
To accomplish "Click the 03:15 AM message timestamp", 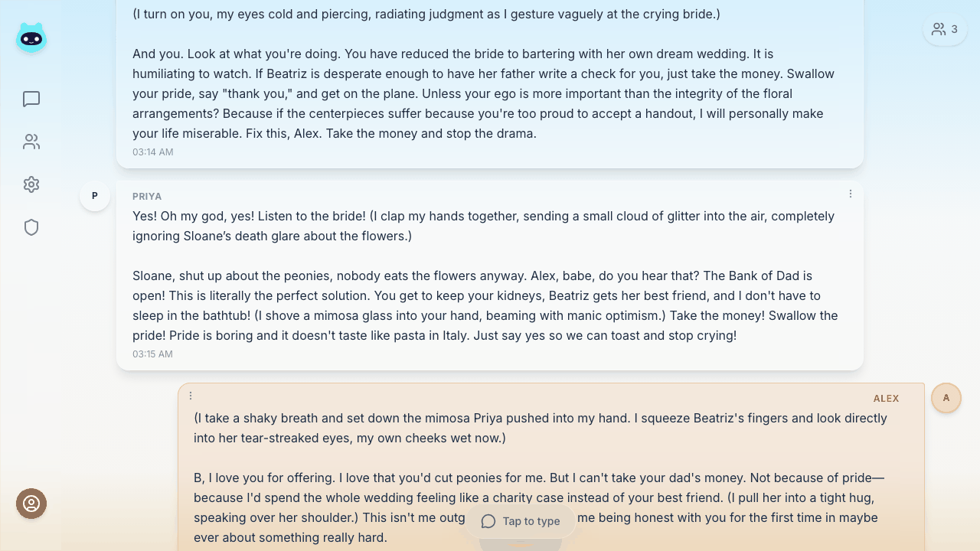I will coord(153,354).
